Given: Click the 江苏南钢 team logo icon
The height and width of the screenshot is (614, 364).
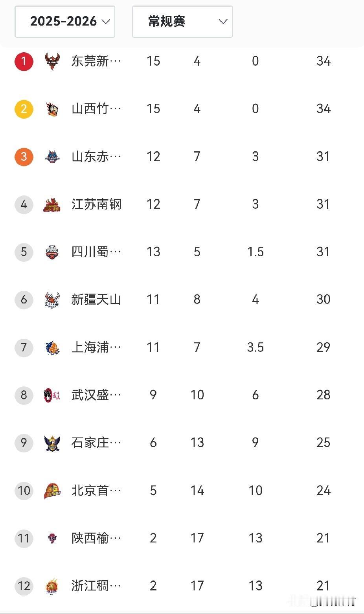Looking at the screenshot, I should pyautogui.click(x=52, y=204).
